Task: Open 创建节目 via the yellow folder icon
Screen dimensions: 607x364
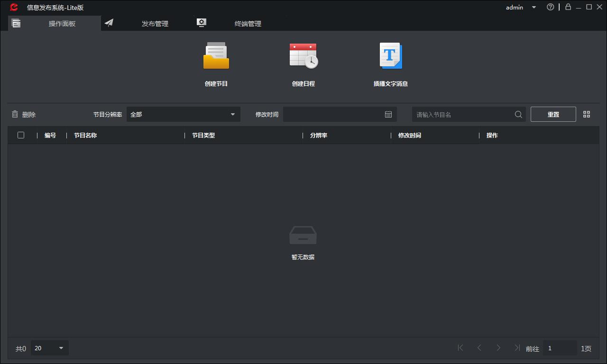Action: pyautogui.click(x=216, y=55)
